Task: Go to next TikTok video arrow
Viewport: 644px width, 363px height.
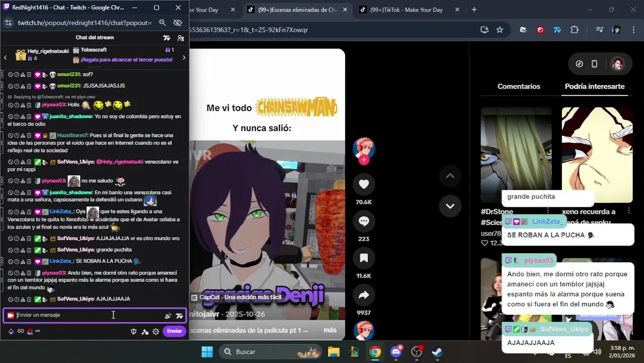Action: pyautogui.click(x=450, y=206)
